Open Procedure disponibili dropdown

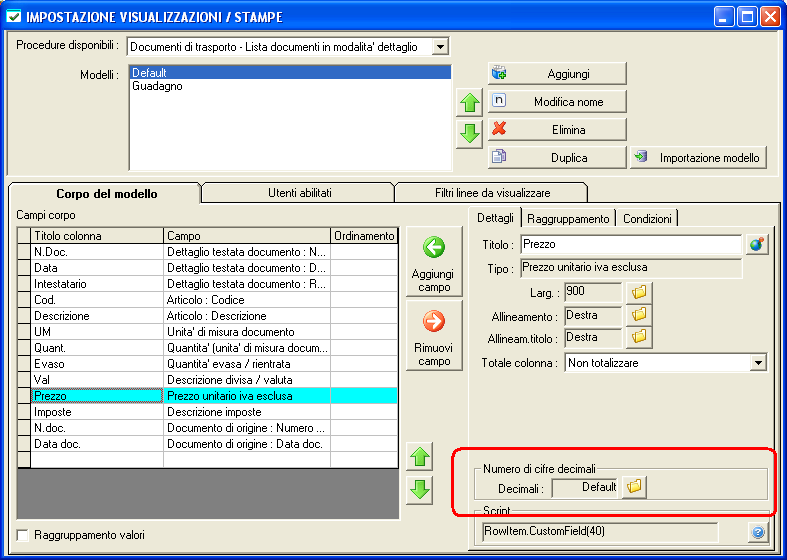[x=440, y=47]
